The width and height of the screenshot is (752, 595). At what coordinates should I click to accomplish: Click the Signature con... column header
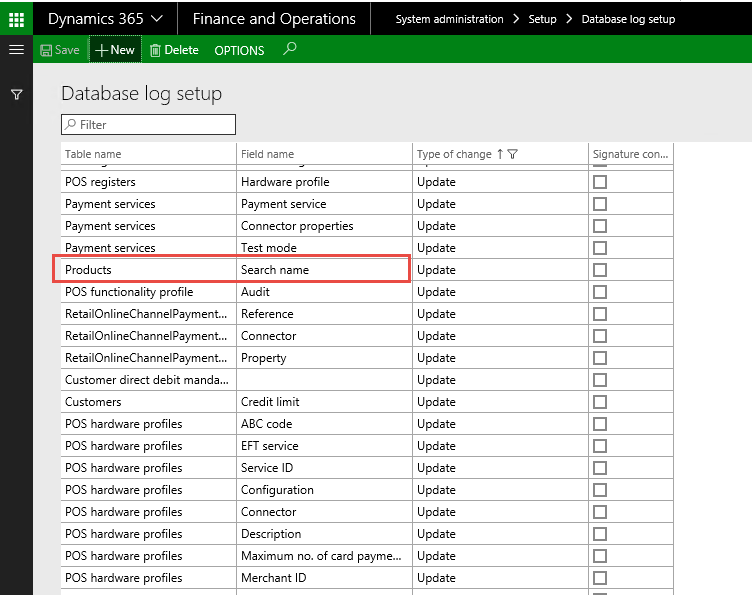[x=631, y=154]
